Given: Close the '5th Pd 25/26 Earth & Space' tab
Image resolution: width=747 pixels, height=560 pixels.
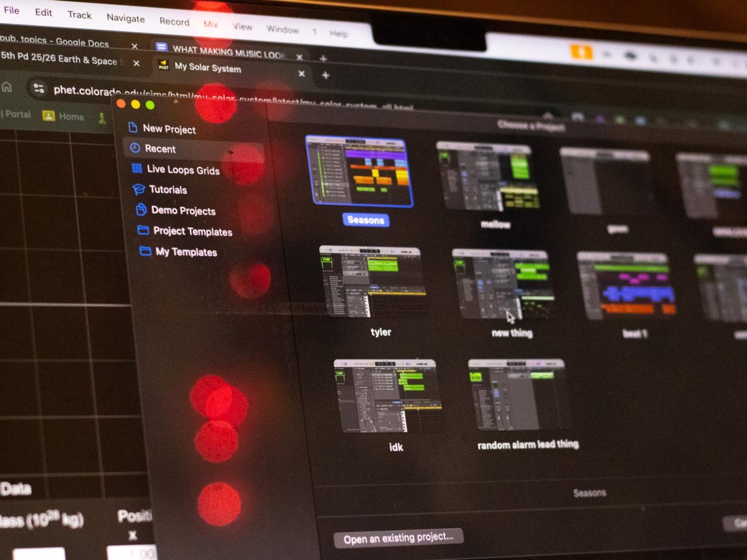Looking at the screenshot, I should click(x=136, y=63).
